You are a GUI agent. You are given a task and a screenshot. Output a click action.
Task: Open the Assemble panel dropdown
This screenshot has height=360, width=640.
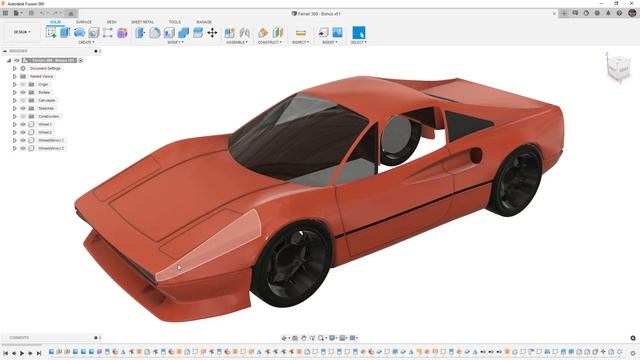pos(237,42)
